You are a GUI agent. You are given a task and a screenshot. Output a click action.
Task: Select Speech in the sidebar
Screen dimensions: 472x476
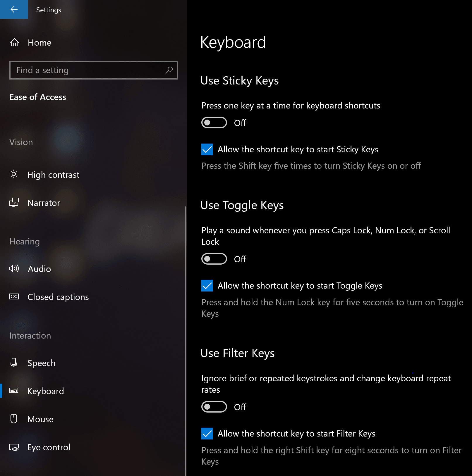coord(41,363)
